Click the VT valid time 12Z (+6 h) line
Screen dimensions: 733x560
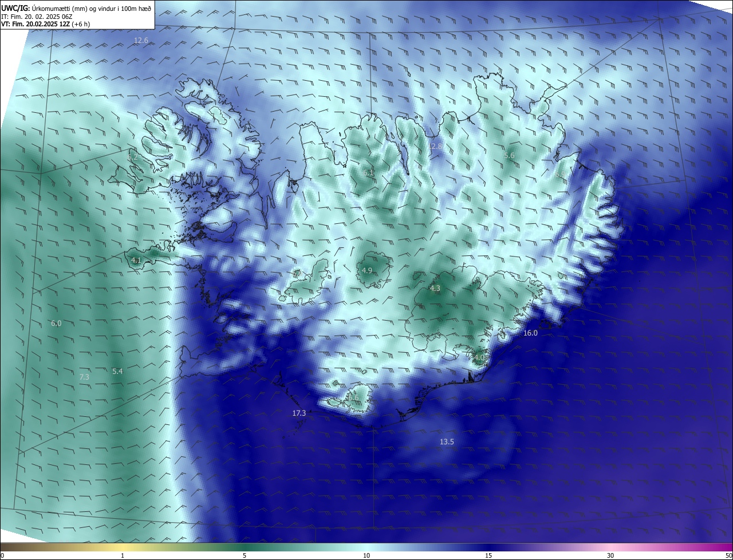pyautogui.click(x=46, y=24)
